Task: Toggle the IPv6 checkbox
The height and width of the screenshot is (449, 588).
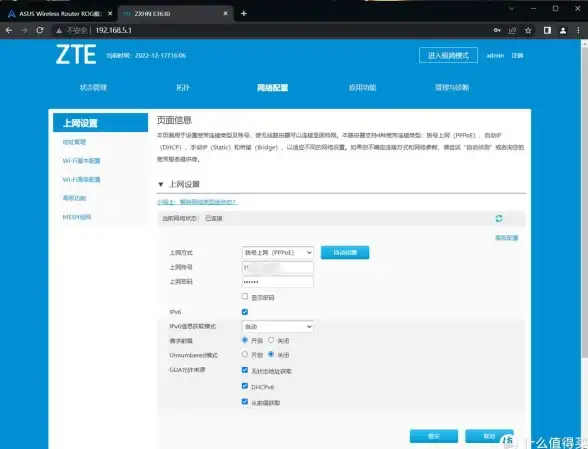Action: pos(245,312)
